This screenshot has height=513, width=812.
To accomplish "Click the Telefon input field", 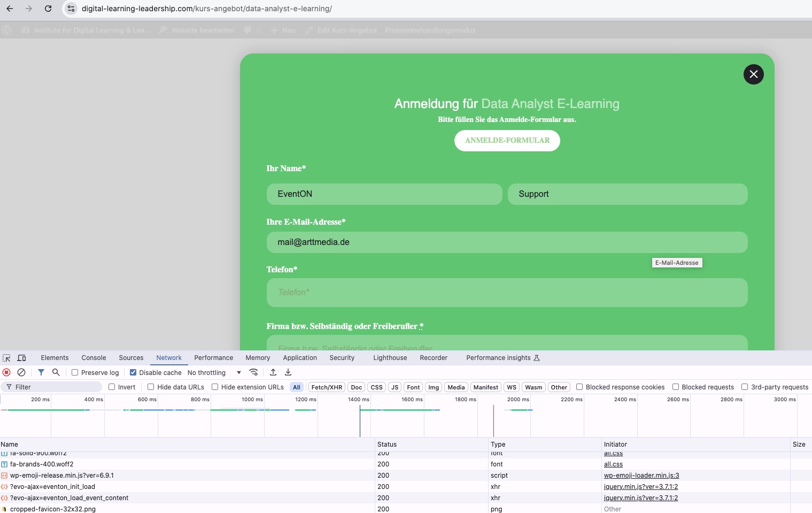I will point(507,293).
